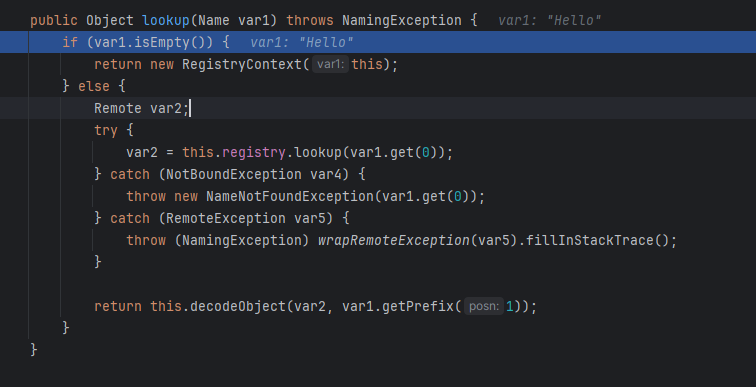Click the inline var1 hint on the highlighted line

pos(302,42)
